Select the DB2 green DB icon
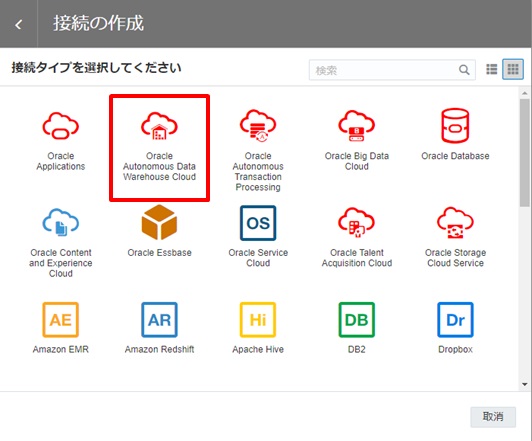The width and height of the screenshot is (532, 441). pos(357,320)
